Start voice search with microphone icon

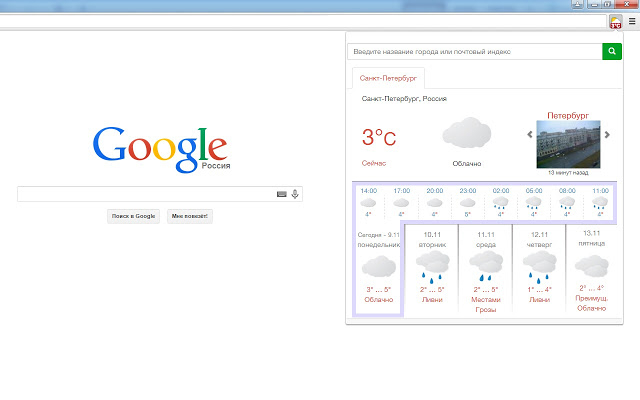click(295, 194)
